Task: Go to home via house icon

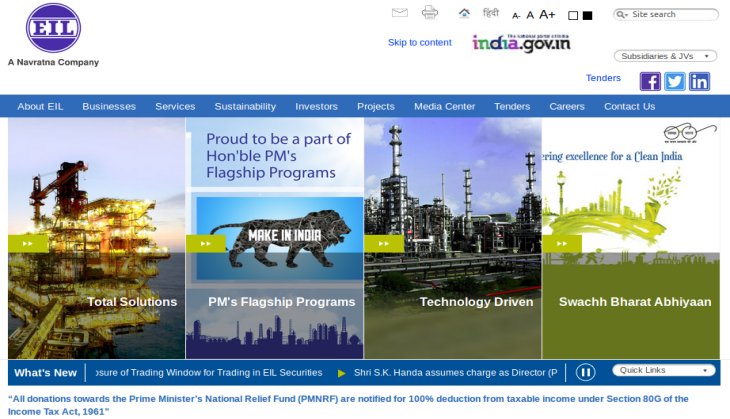Action: [x=464, y=13]
